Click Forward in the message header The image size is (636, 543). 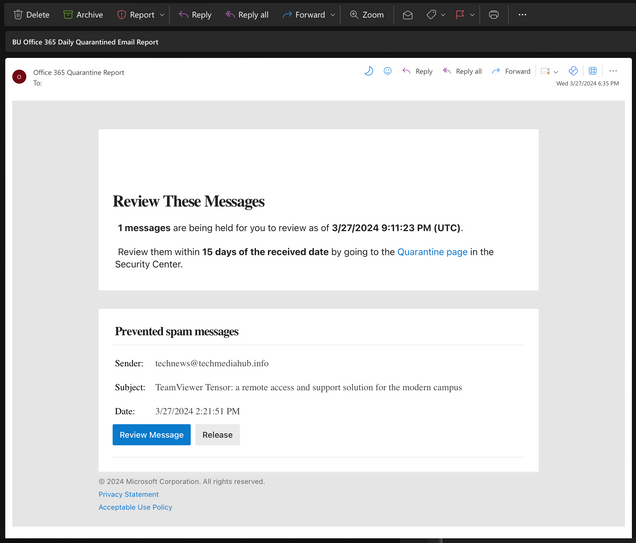[511, 71]
